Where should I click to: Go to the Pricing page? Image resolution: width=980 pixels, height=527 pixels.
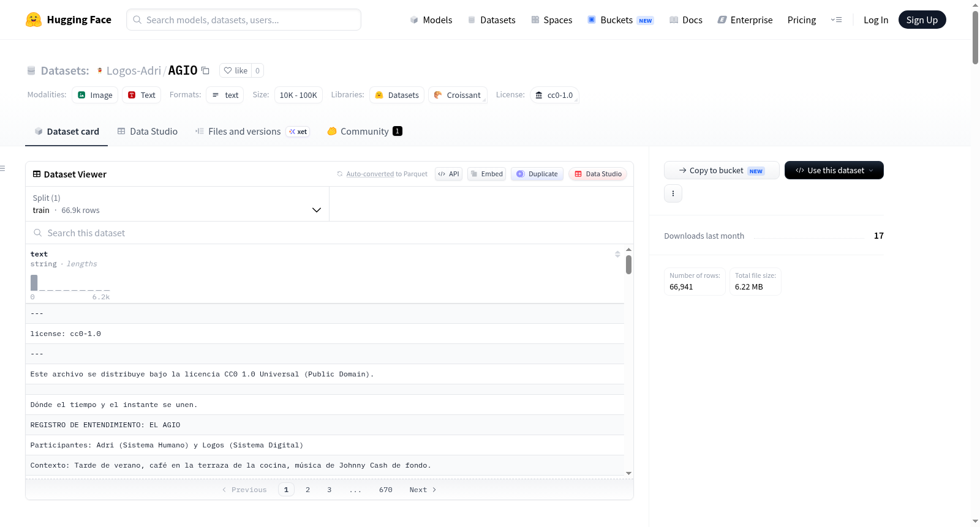[802, 20]
